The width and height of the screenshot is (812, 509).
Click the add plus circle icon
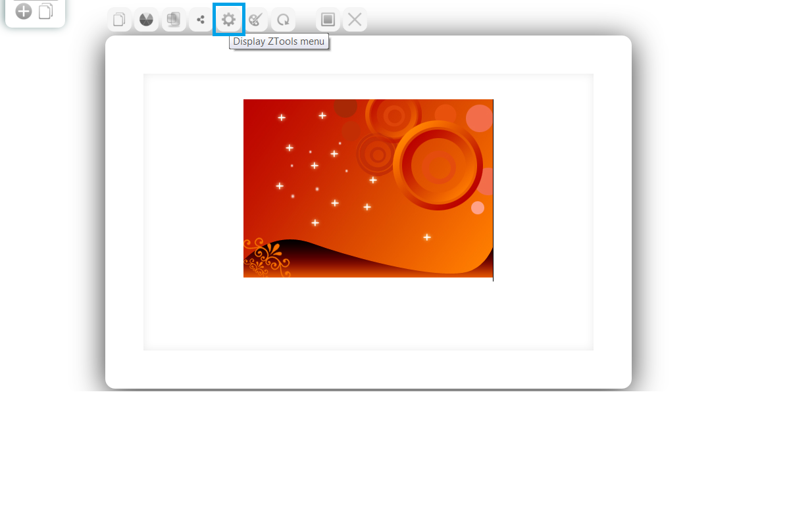coord(24,11)
